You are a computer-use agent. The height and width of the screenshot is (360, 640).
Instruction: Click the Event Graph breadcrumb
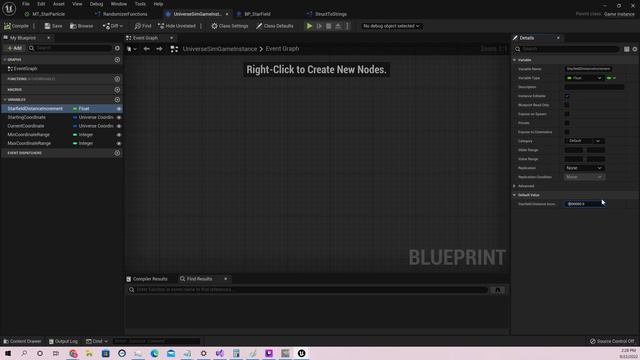pyautogui.click(x=282, y=49)
